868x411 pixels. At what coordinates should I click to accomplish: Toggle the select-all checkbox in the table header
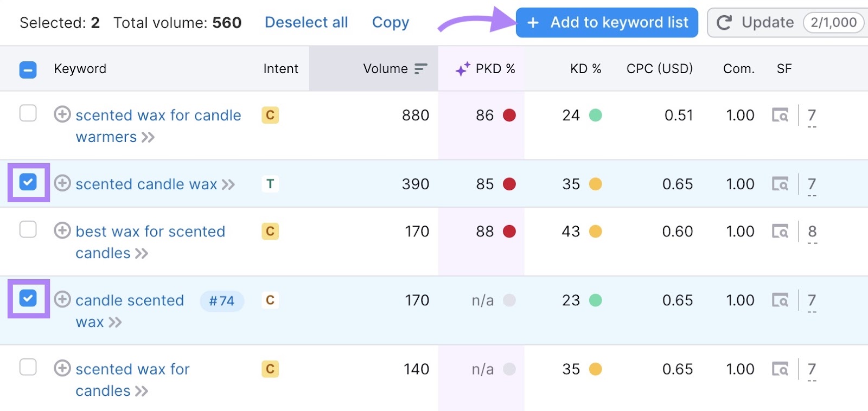[x=28, y=69]
